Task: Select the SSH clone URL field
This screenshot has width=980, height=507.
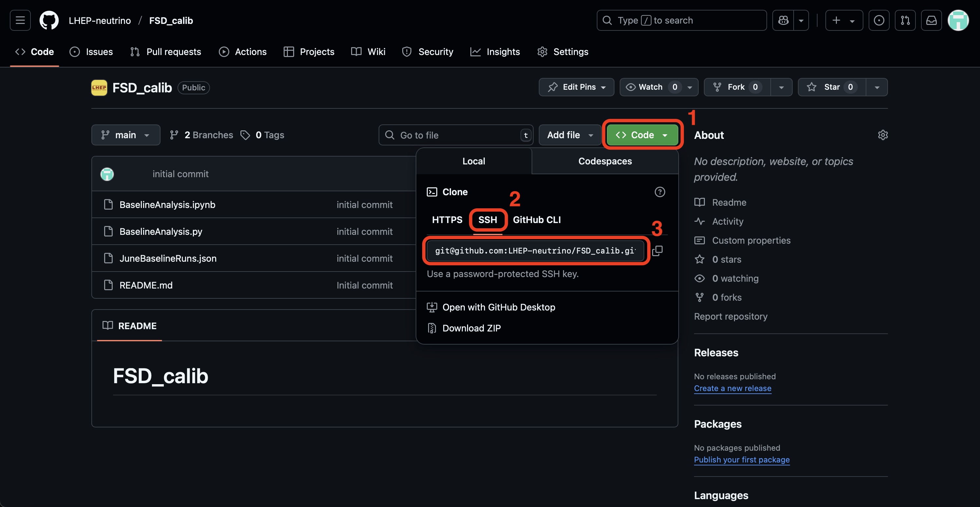Action: tap(536, 251)
